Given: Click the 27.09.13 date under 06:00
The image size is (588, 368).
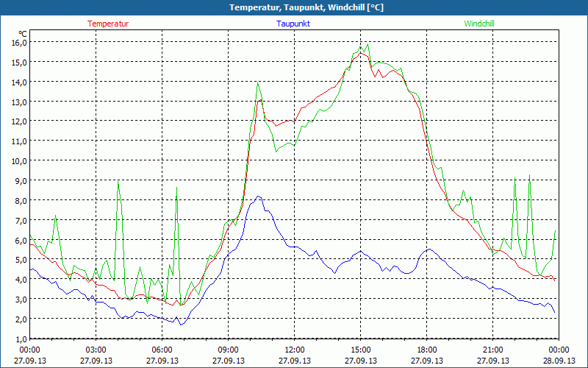Looking at the screenshot, I should point(162,361).
